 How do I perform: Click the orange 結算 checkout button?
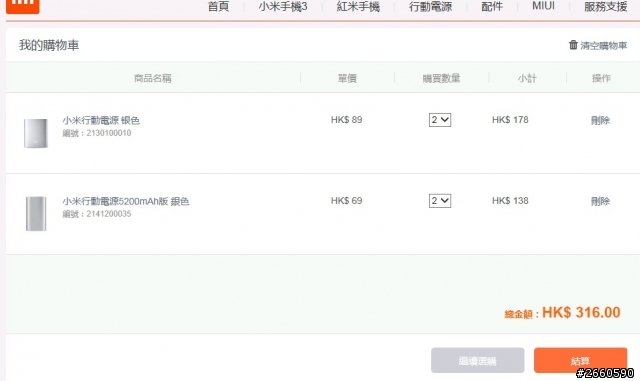coord(580,360)
